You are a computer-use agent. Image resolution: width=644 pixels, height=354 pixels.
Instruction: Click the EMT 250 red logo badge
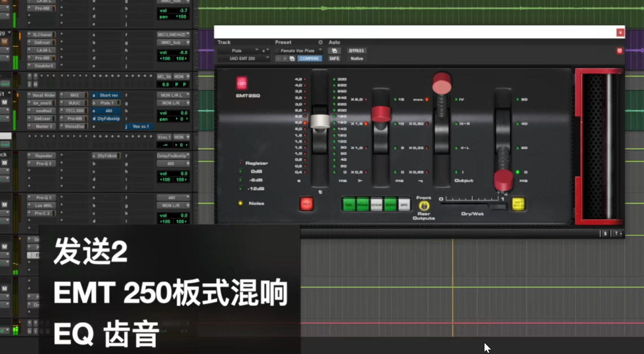click(242, 83)
